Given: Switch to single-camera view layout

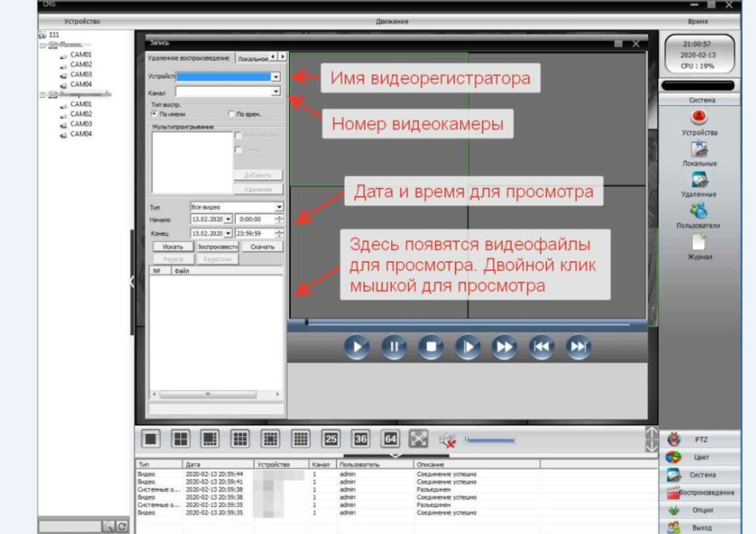Looking at the screenshot, I should [x=151, y=439].
